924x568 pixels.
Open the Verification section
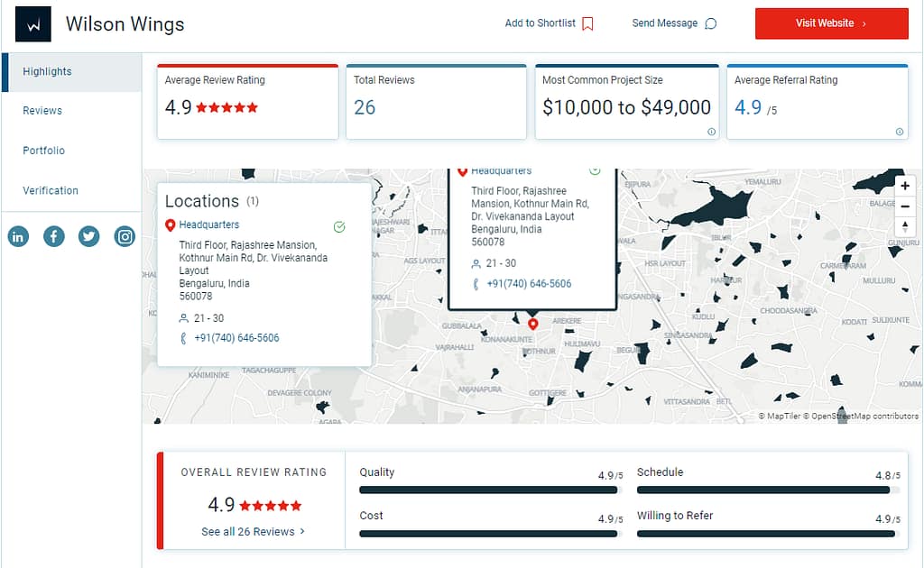(x=51, y=190)
